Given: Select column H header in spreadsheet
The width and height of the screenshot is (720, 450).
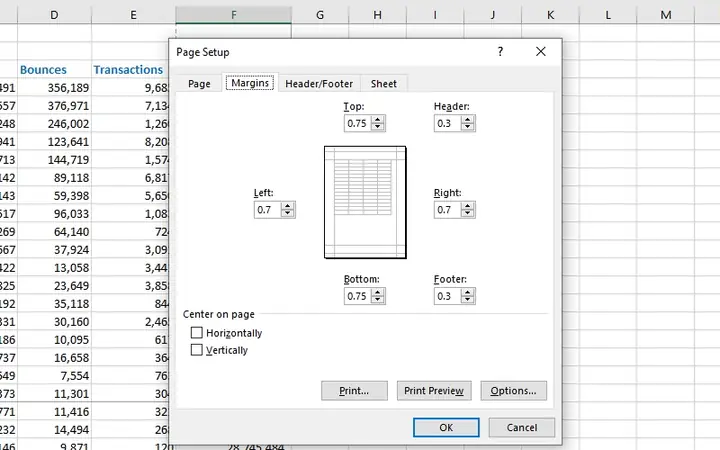Looking at the screenshot, I should (377, 15).
